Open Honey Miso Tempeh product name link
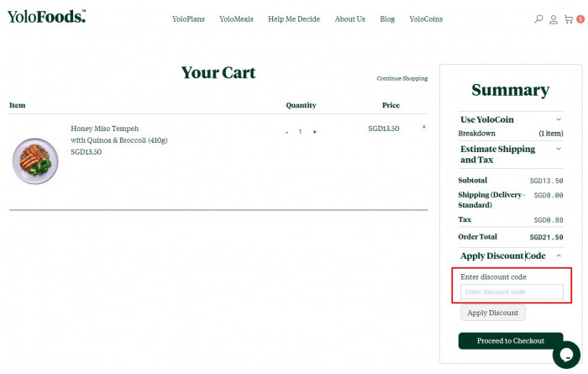Screen dimensions: 588x374 click(119, 134)
